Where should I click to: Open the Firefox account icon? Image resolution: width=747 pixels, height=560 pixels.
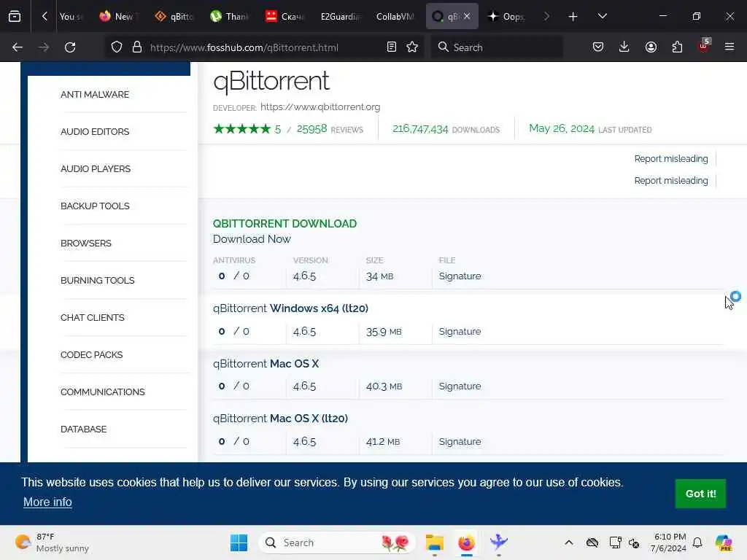coord(651,47)
